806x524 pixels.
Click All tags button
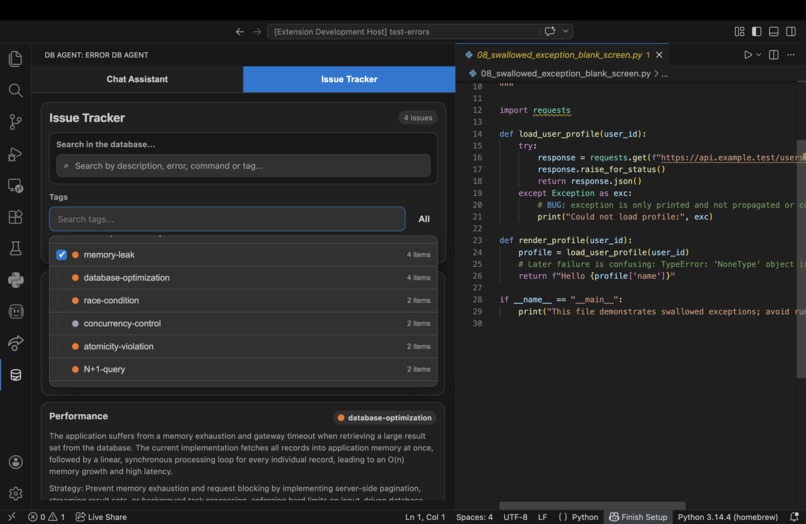tap(424, 219)
